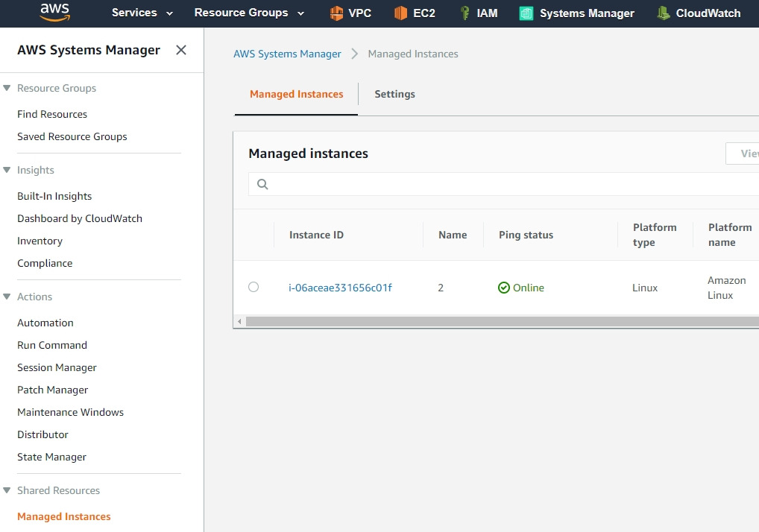Viewport: 759px width, 532px height.
Task: Collapse the Insights sidebar section
Action: tap(7, 170)
